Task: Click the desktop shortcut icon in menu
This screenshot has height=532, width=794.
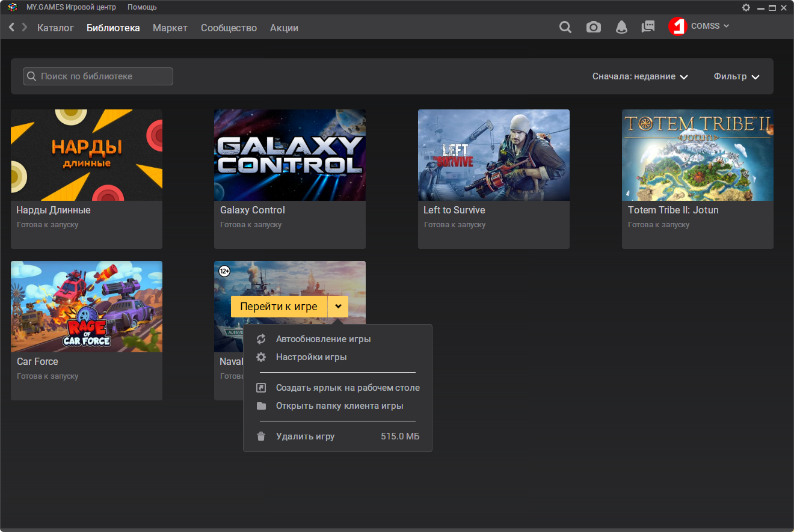Action: pyautogui.click(x=261, y=388)
